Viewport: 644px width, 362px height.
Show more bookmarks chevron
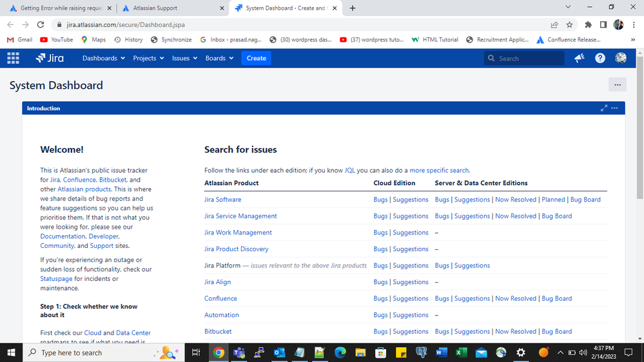633,40
